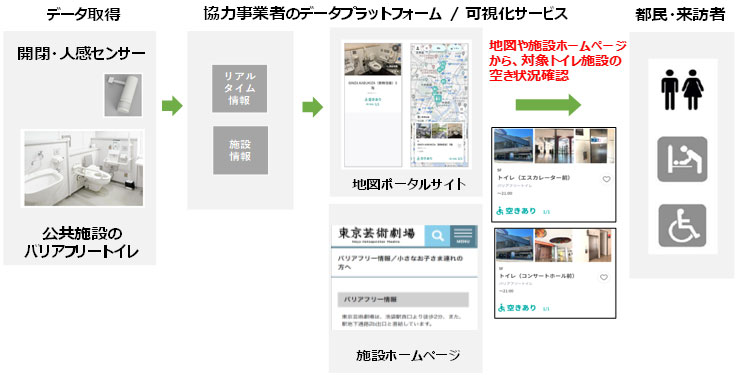Favorite the concert hall toilet with heart
739x379 pixels.
pyautogui.click(x=604, y=278)
